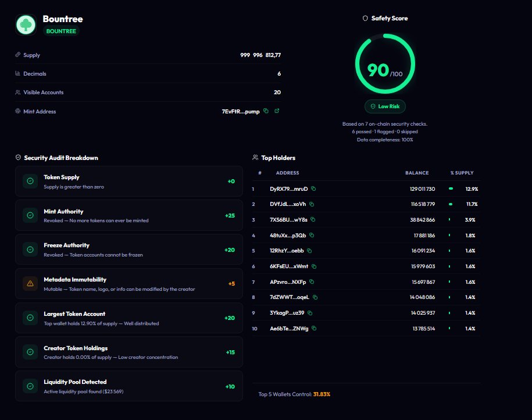
Task: Open mint address in external explorer
Action: (277, 111)
